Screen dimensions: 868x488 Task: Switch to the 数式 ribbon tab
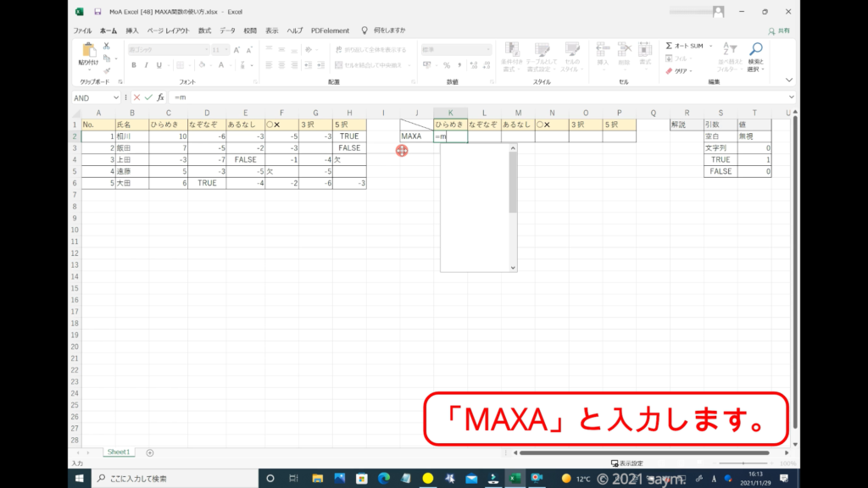204,30
